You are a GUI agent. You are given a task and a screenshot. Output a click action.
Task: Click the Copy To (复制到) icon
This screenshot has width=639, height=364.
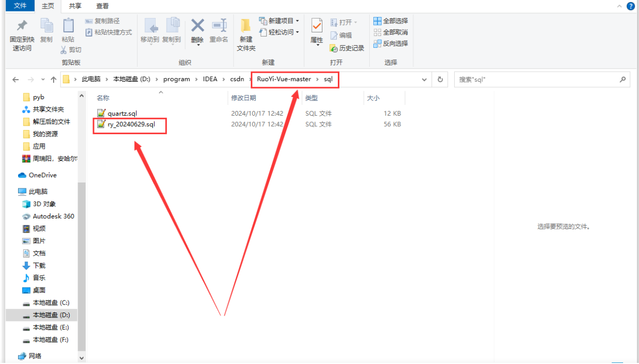tap(172, 26)
